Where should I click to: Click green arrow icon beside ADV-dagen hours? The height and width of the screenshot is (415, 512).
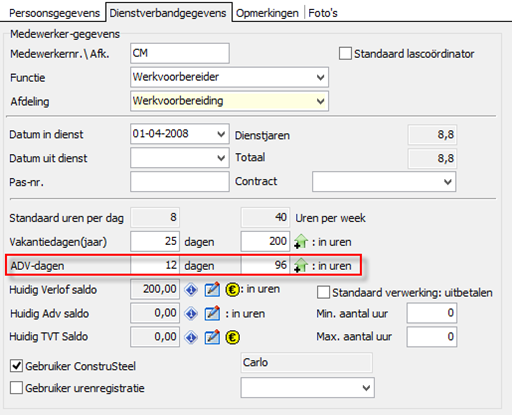point(301,265)
